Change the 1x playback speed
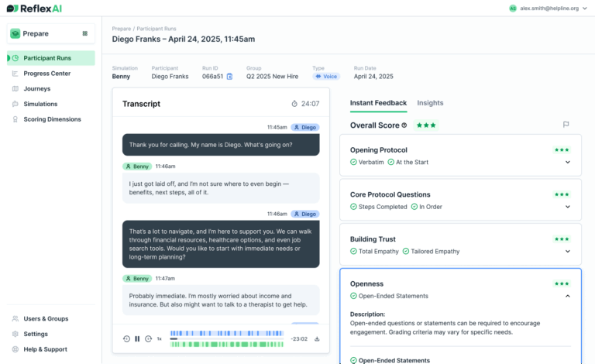 point(160,338)
